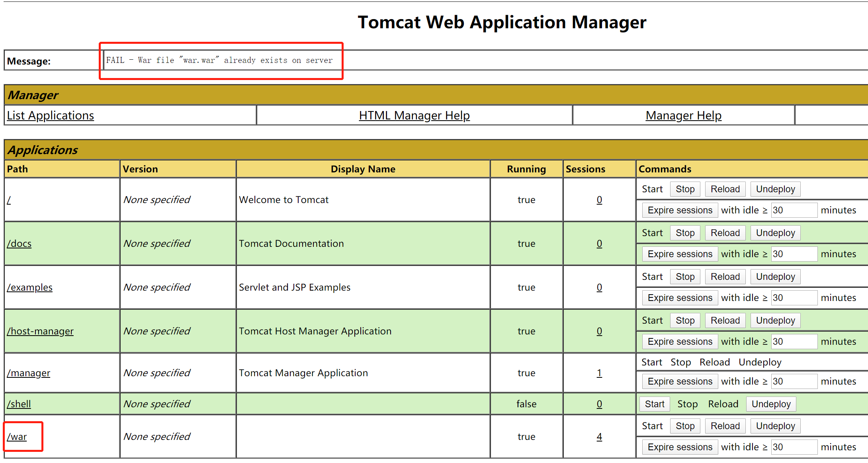The image size is (868, 463).
Task: View sessions count for /docs
Action: 599,244
